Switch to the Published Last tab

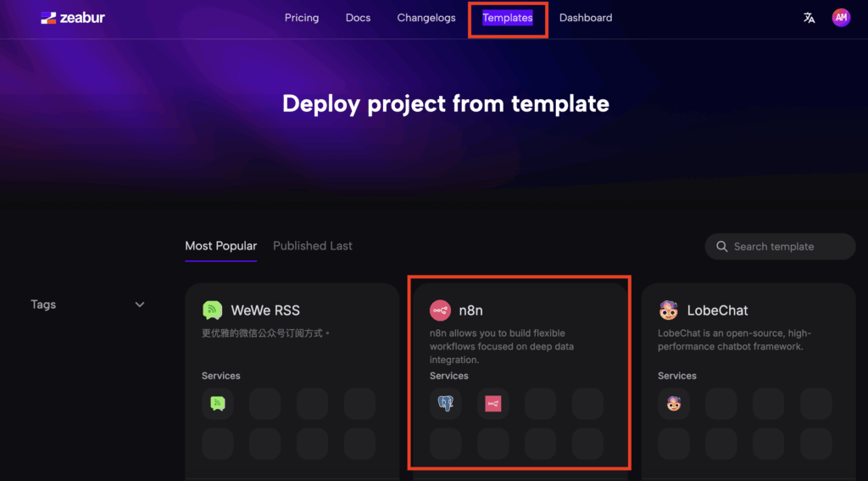(x=312, y=246)
